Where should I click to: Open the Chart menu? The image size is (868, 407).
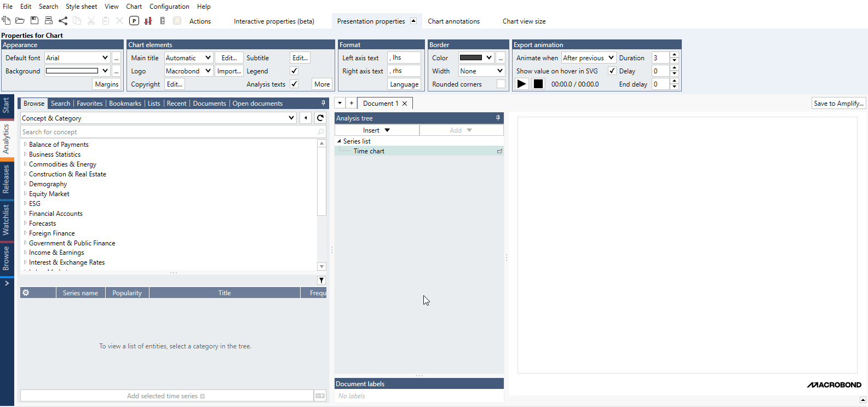[x=134, y=7]
